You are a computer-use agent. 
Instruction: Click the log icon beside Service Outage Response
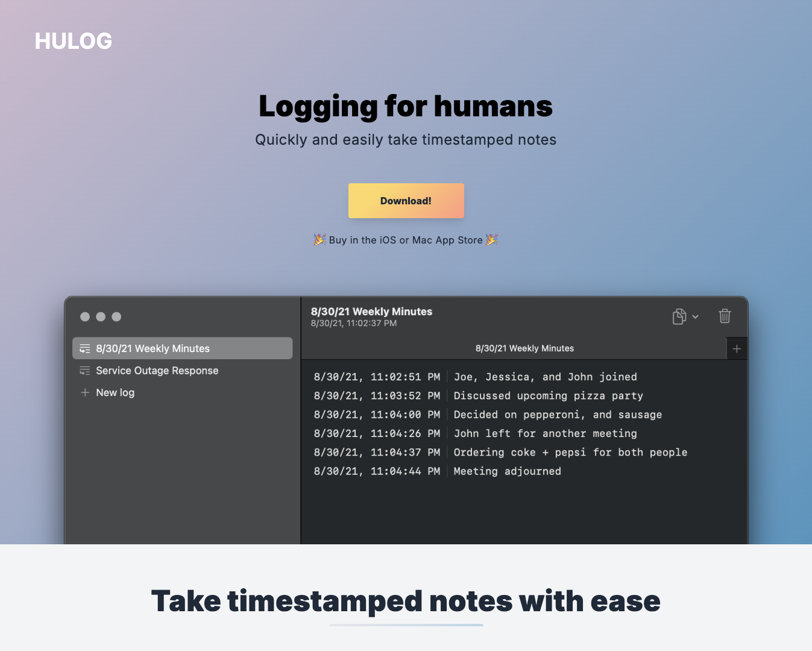(x=85, y=371)
